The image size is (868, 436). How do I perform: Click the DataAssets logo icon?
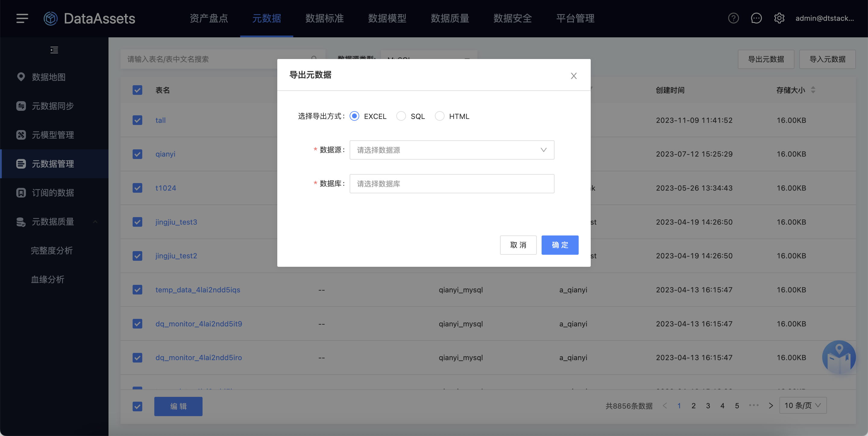(51, 18)
